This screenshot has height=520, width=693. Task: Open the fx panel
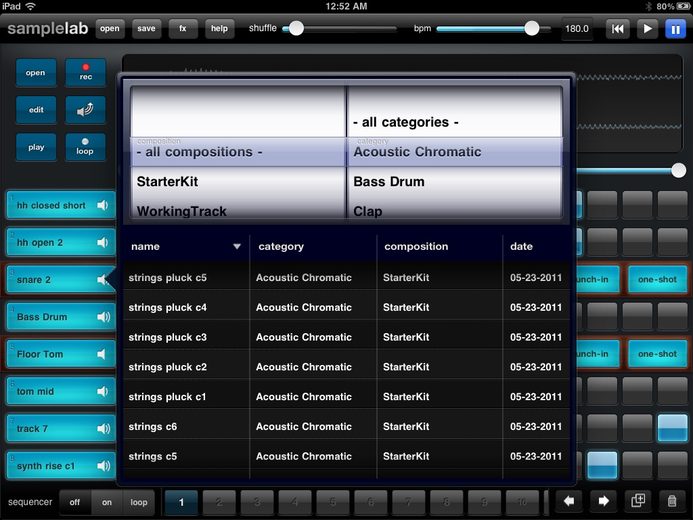pyautogui.click(x=183, y=29)
